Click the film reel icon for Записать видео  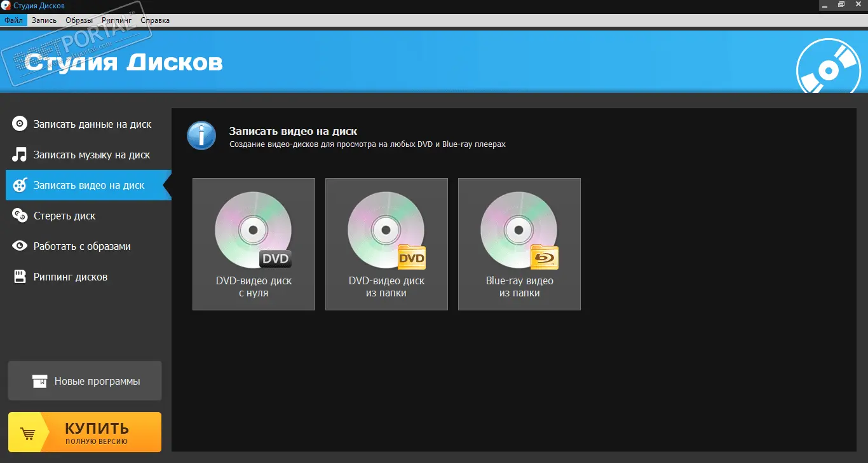tap(20, 185)
